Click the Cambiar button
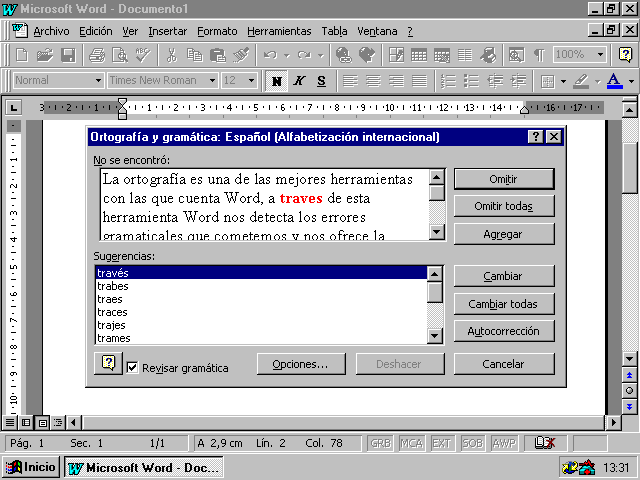Viewport: 640px width, 480px height. coord(504,276)
